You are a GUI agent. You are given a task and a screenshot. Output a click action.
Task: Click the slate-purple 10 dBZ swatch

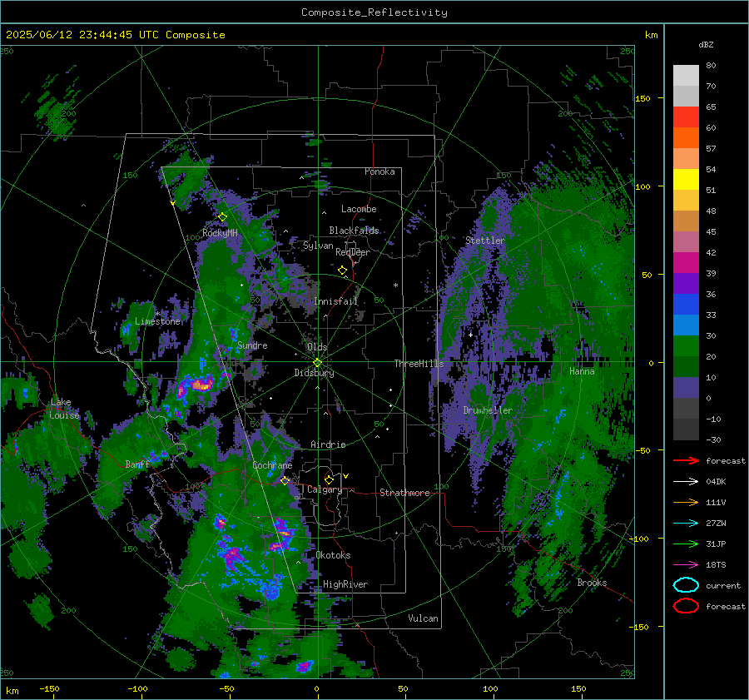(x=686, y=387)
